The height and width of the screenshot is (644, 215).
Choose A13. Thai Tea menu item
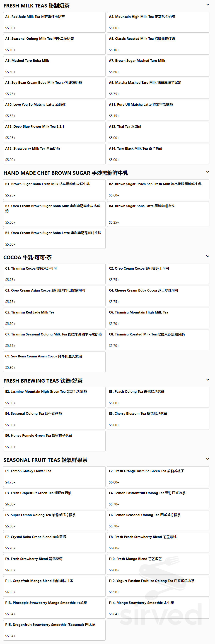[x=158, y=132]
